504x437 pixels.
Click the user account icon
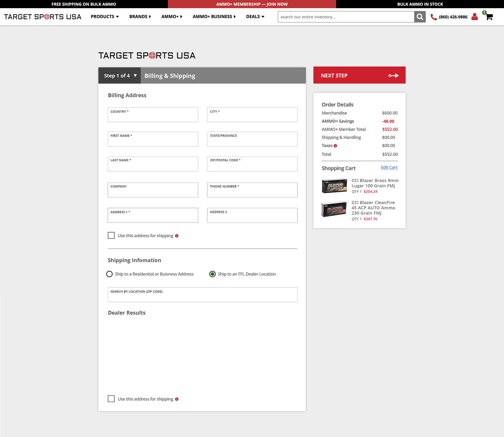pos(474,17)
